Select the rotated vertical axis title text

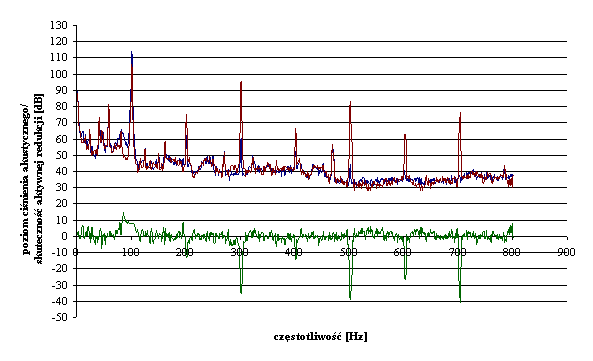tap(33, 178)
